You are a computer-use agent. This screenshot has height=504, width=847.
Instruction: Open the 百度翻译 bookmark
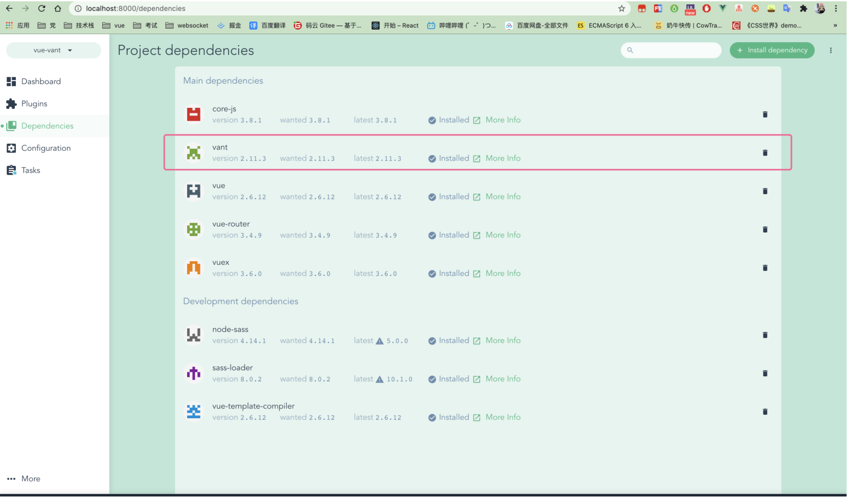tap(268, 26)
